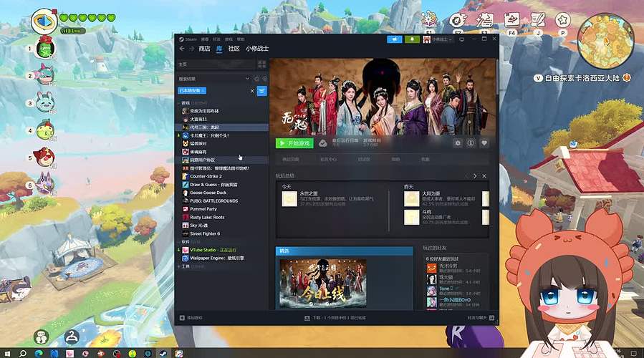Open Windows taskbar search icon

click(x=23, y=353)
